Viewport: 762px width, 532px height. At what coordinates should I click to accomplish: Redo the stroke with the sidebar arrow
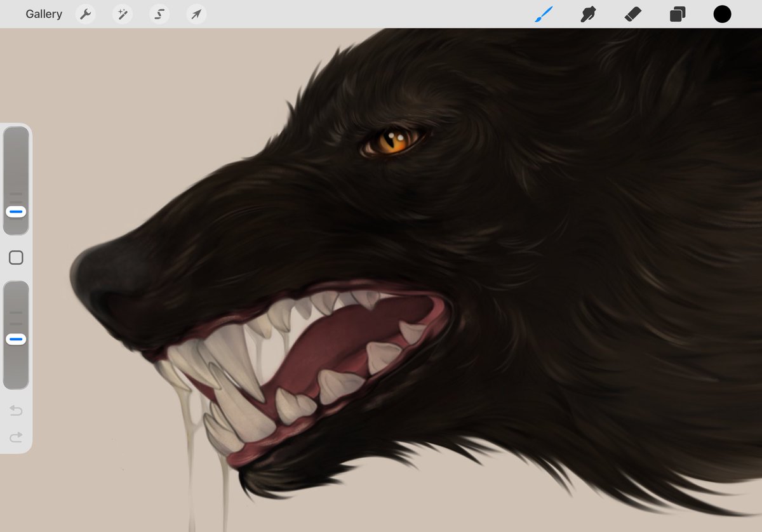click(x=16, y=437)
